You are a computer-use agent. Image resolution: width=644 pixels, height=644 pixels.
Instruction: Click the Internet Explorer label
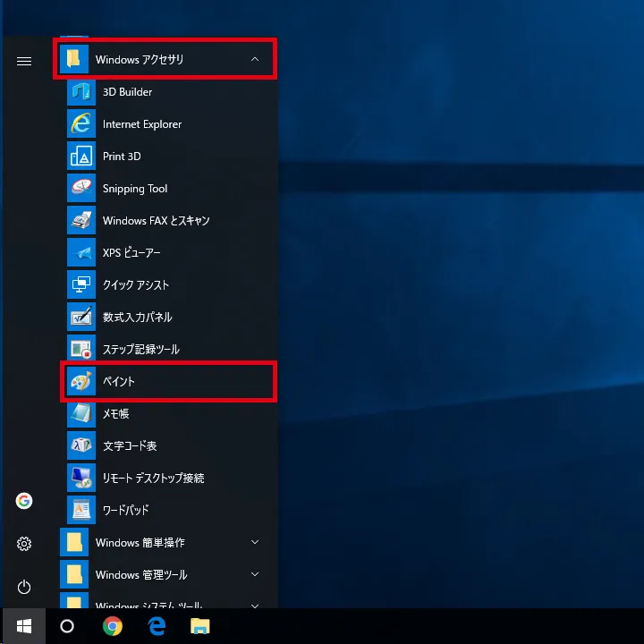[142, 124]
